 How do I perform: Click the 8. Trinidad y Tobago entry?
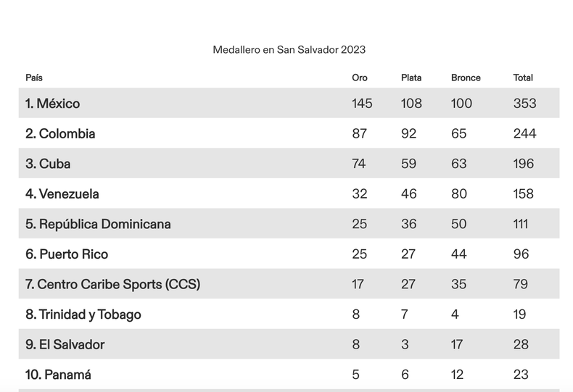pos(83,314)
